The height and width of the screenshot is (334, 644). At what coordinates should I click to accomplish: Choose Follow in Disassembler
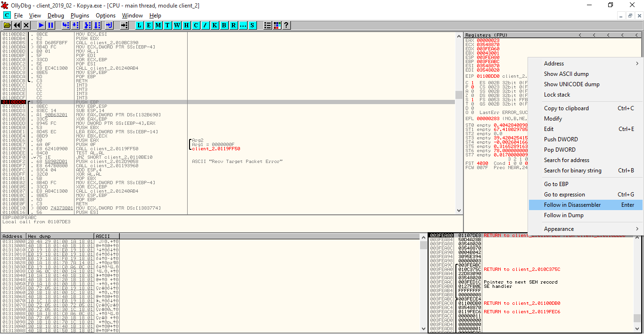(585, 205)
